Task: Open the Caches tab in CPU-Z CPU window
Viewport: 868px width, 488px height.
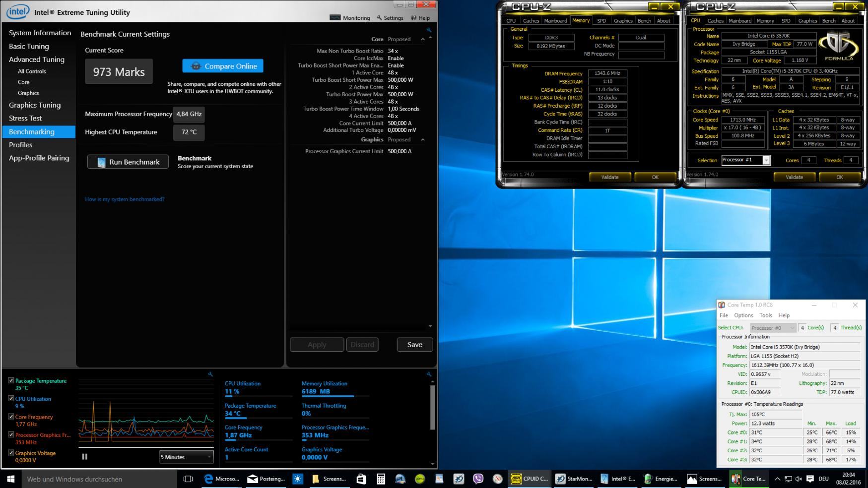Action: click(715, 21)
